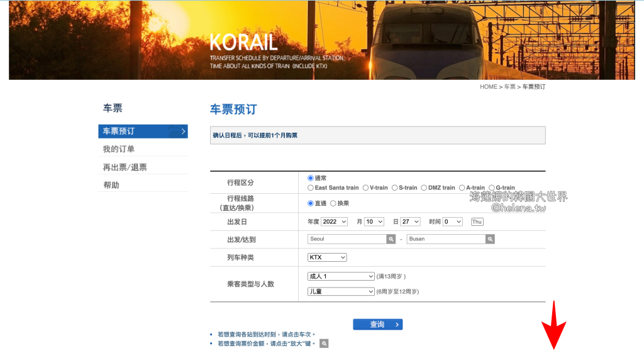Click the HOME breadcrumb link
This screenshot has width=644, height=353.
[488, 87]
